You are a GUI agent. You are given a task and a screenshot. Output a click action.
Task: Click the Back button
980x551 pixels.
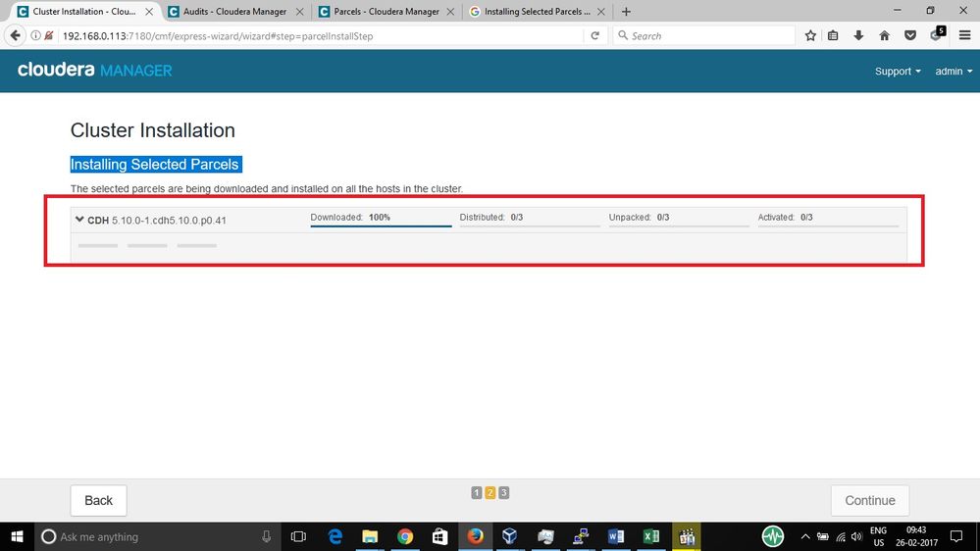99,500
